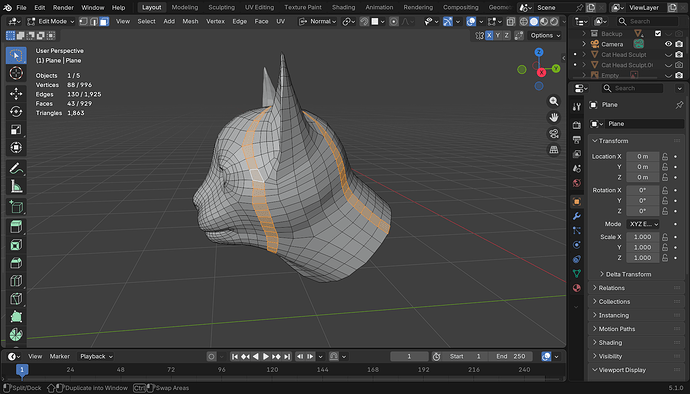Activate the Scale tool
Viewport: 690px width, 394px height.
(16, 129)
